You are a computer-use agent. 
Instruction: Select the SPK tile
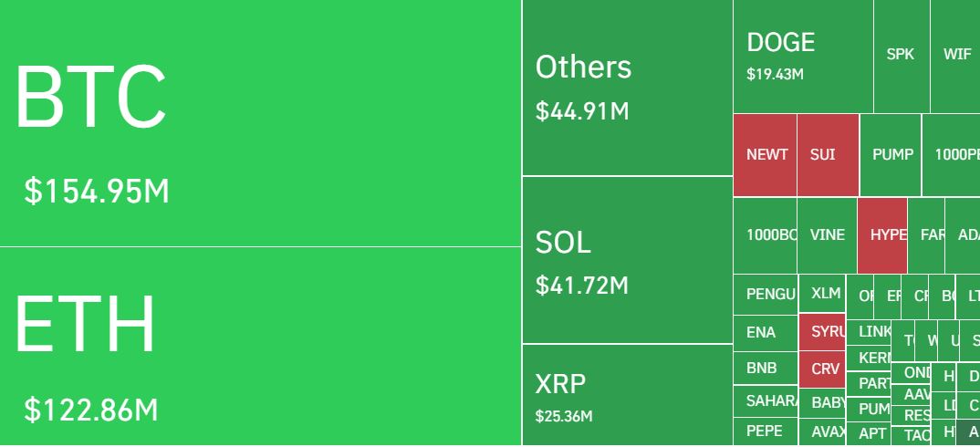[x=902, y=57]
